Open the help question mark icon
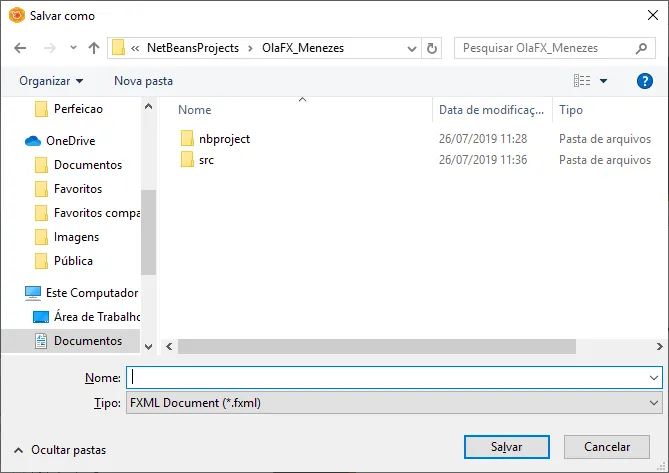The image size is (669, 473). (644, 81)
